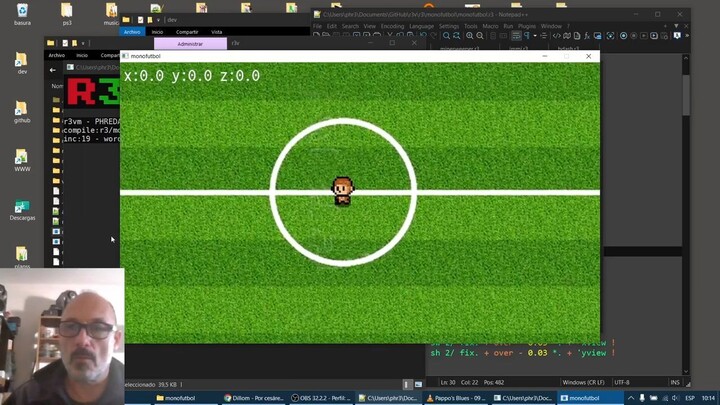Run macro multiple times icon in Notepad++
Image resolution: width=720 pixels, height=405 pixels.
tap(653, 36)
